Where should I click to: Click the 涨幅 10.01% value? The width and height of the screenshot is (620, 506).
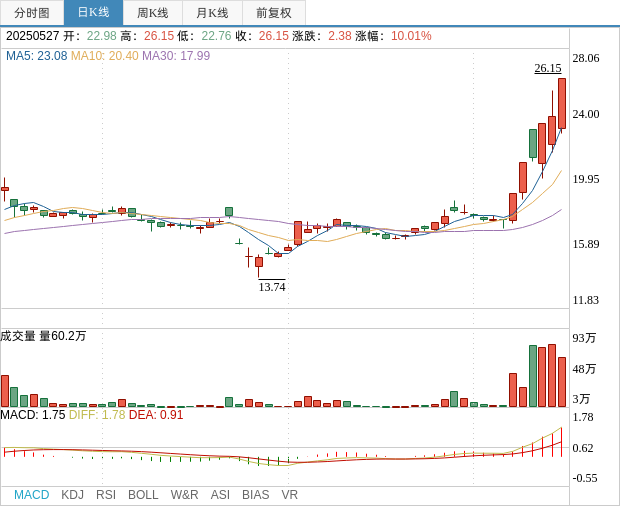click(411, 36)
